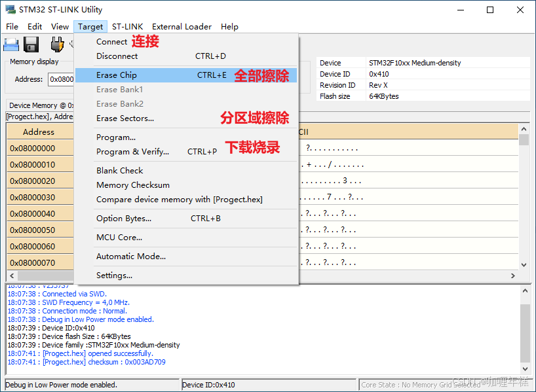
Task: Click log line 'Connected via SWD.'
Action: (57, 294)
